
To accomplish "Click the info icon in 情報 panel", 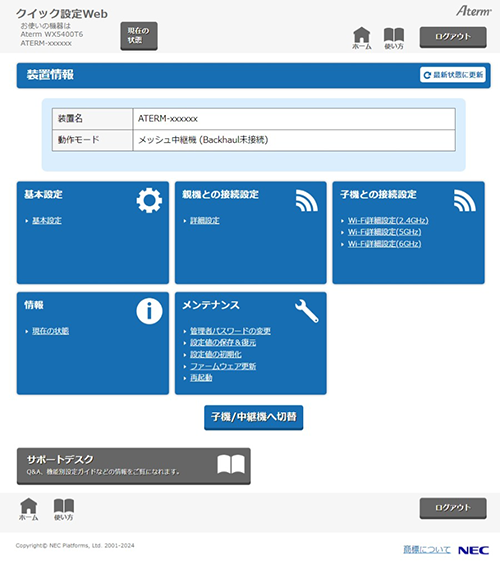I will 149,311.
